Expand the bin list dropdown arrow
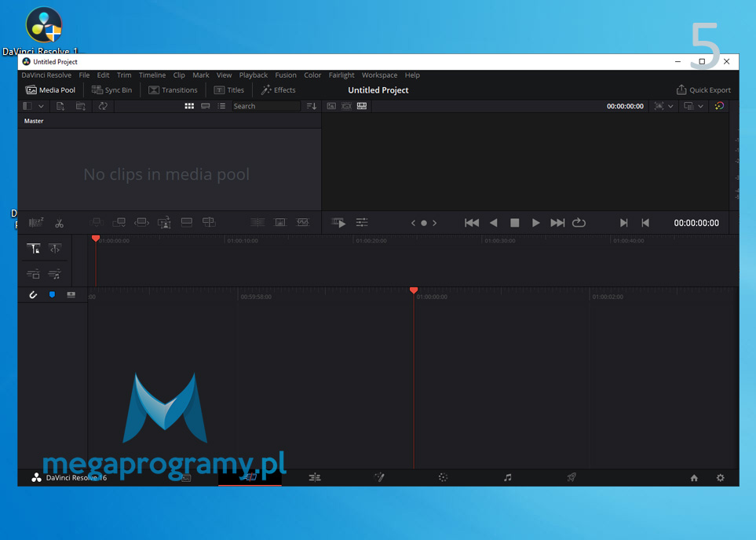Screen dimensions: 756x540 (x=41, y=106)
